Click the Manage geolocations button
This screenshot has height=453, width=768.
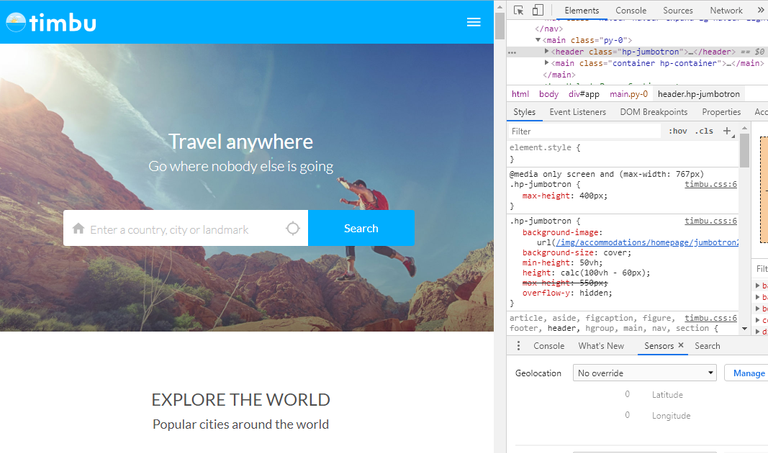click(748, 373)
